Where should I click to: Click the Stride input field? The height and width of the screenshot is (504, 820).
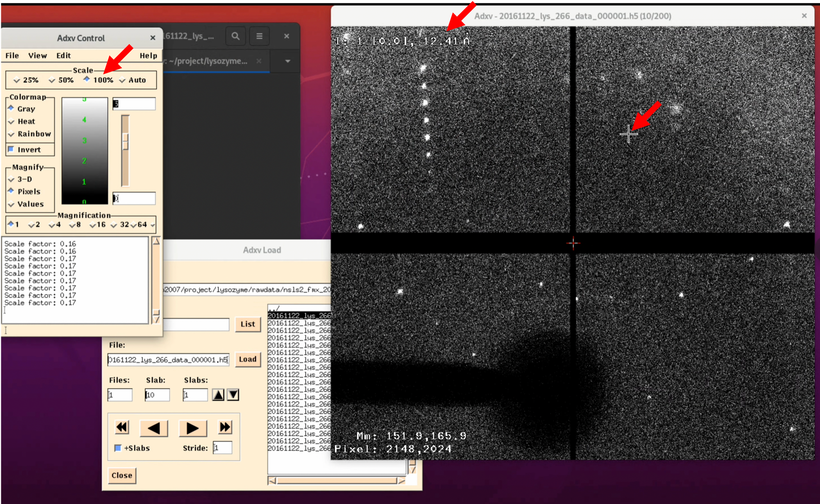(x=222, y=448)
